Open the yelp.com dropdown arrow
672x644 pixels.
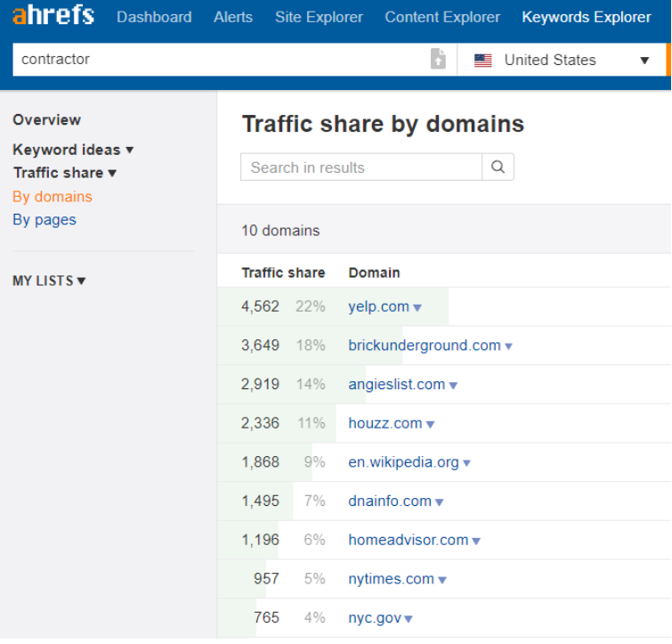coord(417,307)
